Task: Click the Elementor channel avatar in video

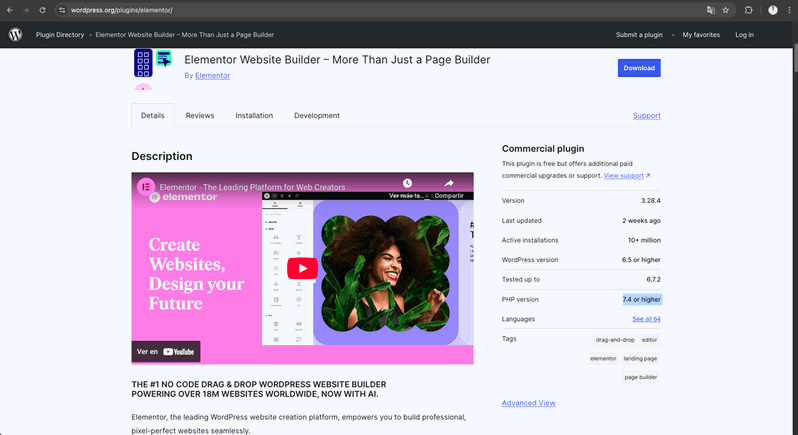Action: tap(146, 187)
